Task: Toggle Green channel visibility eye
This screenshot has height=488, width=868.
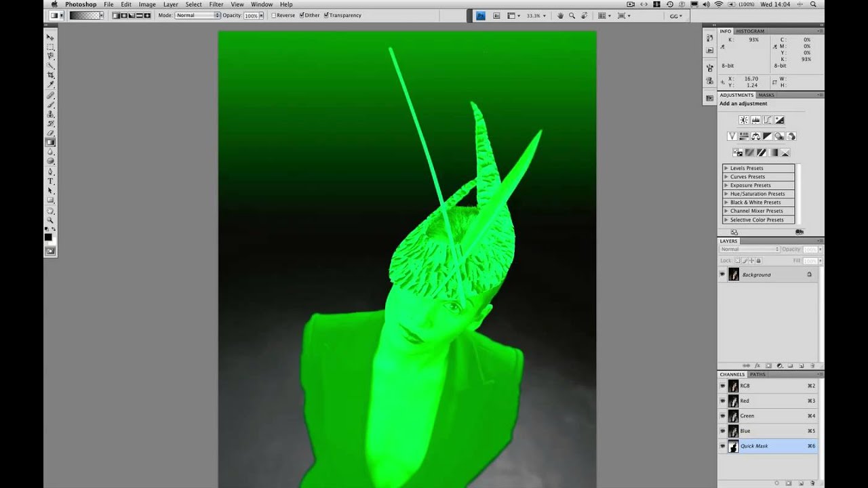Action: pyautogui.click(x=722, y=416)
